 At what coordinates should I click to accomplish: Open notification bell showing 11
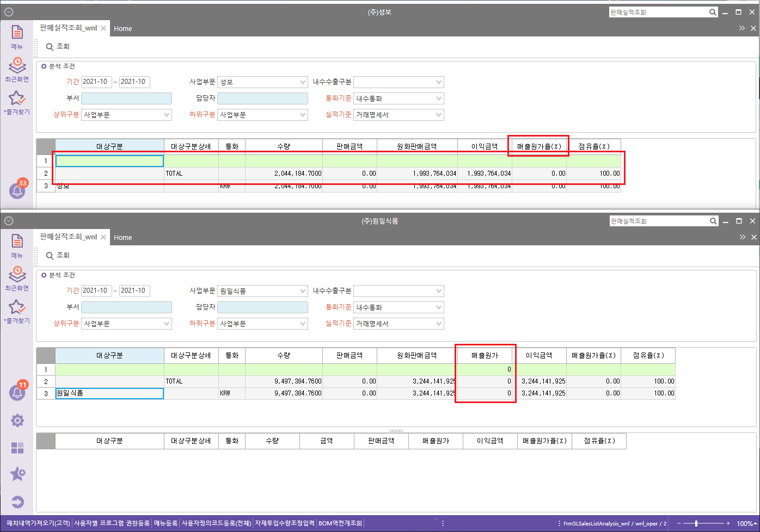17,392
